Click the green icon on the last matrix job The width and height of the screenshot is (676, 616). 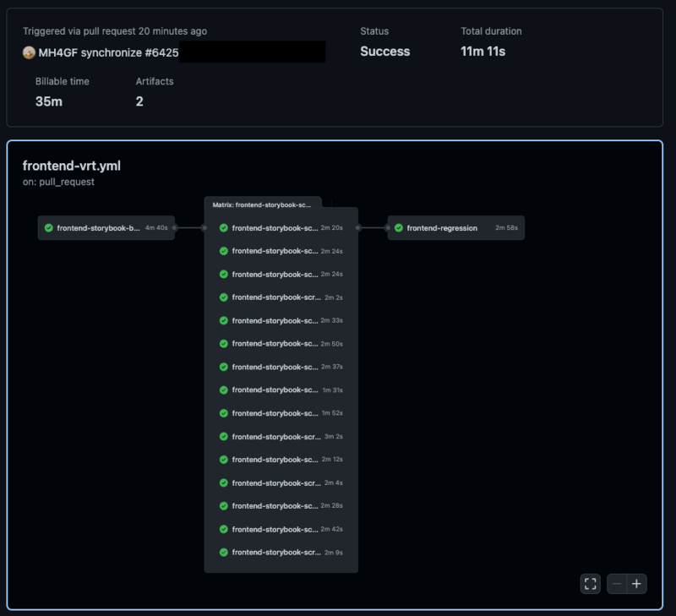[x=223, y=552]
